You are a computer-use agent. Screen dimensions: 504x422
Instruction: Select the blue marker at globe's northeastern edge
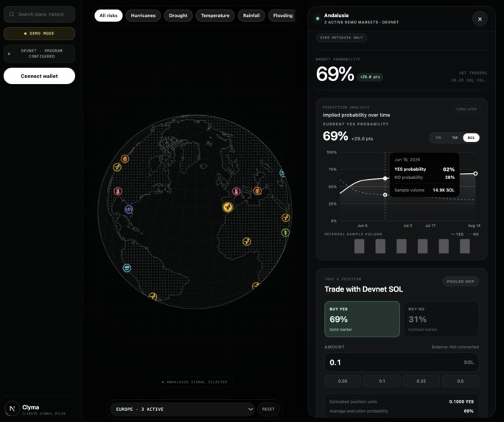coord(282,173)
